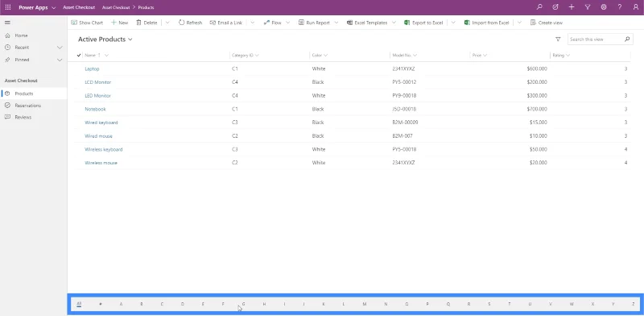Viewport: 644px width, 316px height.
Task: Expand the Run Report dropdown chevron
Action: (336, 23)
